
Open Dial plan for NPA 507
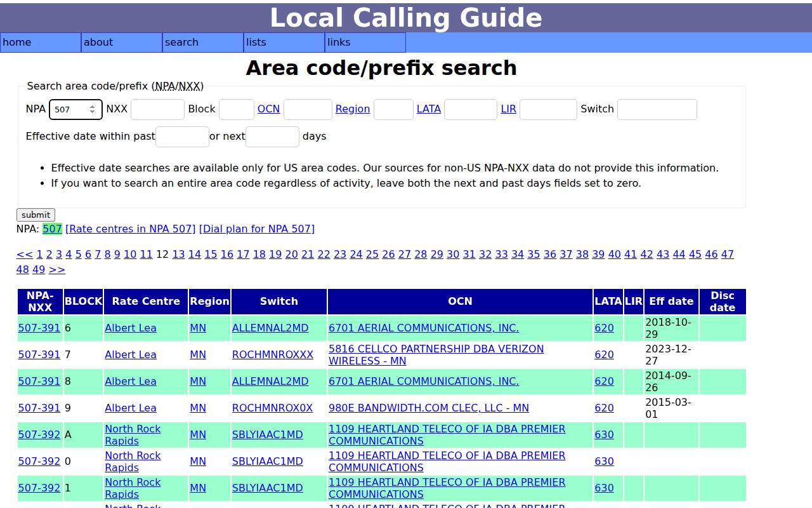coord(257,229)
